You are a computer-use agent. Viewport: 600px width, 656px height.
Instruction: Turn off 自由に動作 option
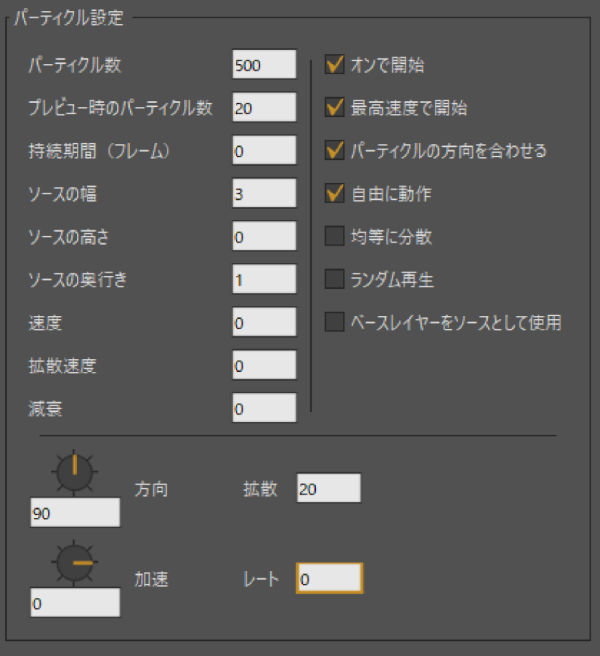pyautogui.click(x=335, y=194)
